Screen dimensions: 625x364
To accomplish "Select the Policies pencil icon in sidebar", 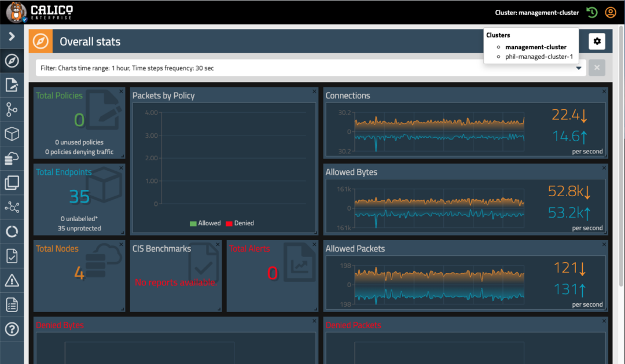I will pos(12,85).
